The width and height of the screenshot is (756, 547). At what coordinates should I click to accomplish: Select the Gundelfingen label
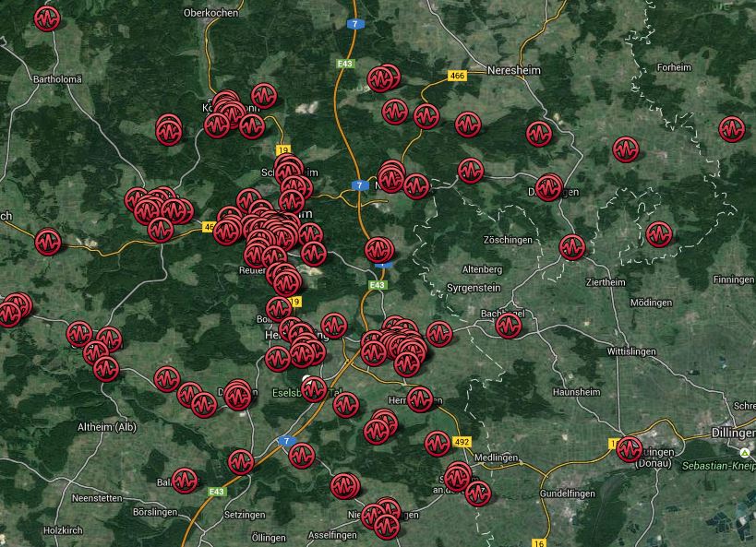(x=567, y=493)
